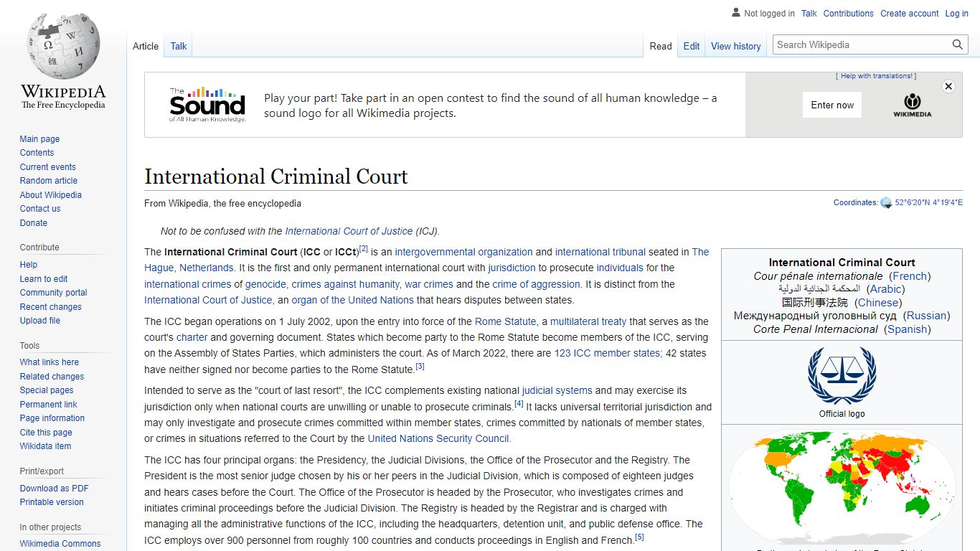Open genocide link
Screen dimensions: 980x551
(x=265, y=284)
